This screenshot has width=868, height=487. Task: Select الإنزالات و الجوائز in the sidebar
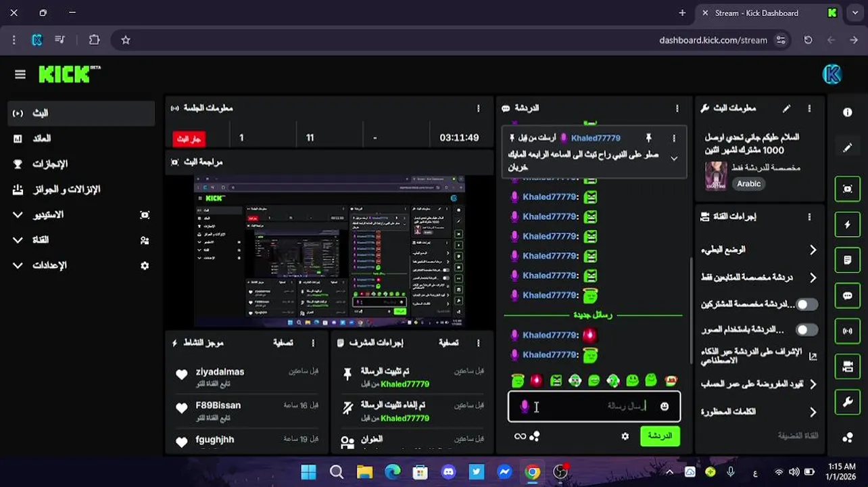(x=80, y=189)
